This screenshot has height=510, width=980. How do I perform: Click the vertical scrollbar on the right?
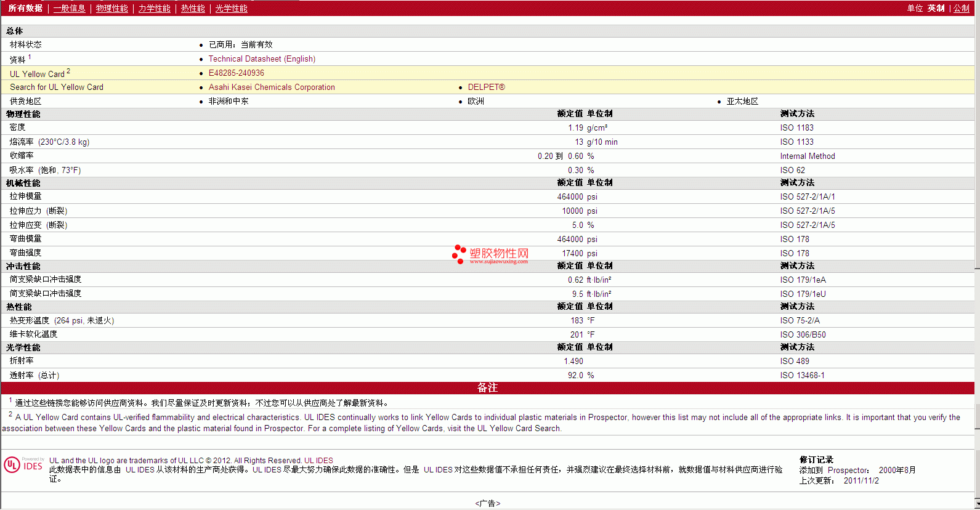(x=977, y=255)
